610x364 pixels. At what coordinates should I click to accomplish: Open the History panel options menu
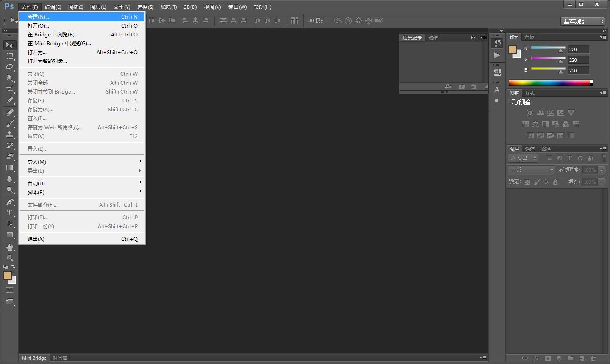pyautogui.click(x=484, y=38)
